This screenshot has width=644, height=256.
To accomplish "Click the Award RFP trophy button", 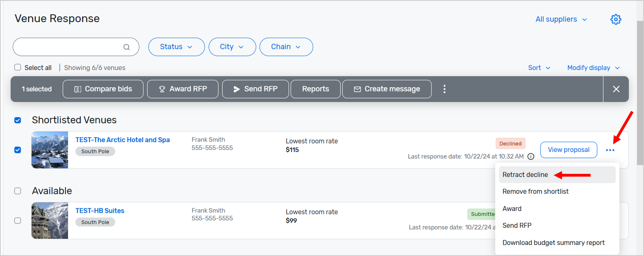I will pos(183,89).
